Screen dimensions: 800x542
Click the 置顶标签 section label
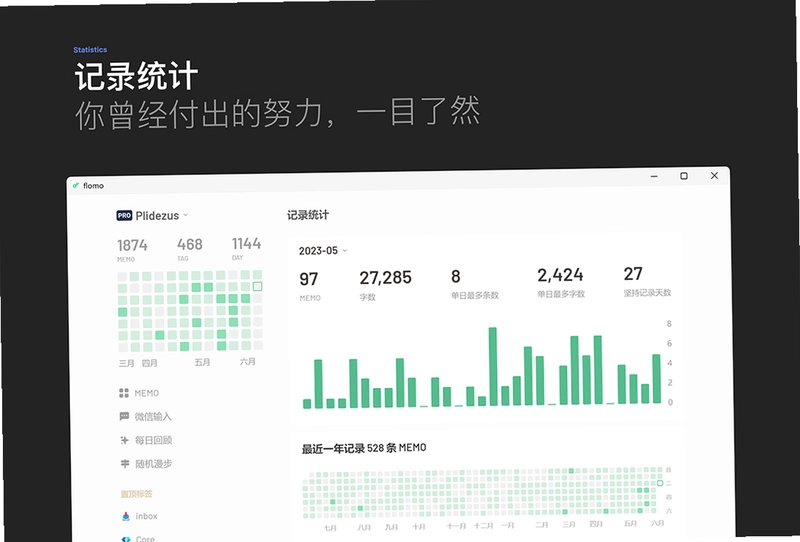point(136,494)
